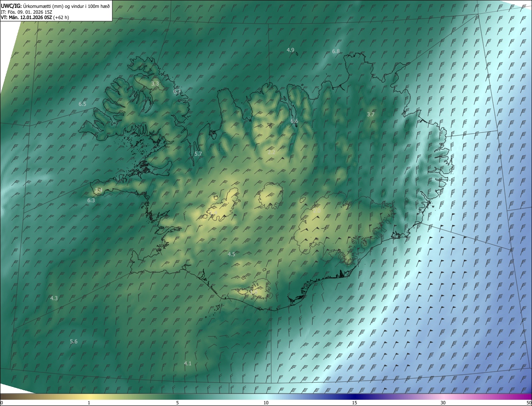Click the title line "UWC/IG: Úrkomumætti (mm) og vindur"
The height and width of the screenshot is (406, 532).
point(55,6)
